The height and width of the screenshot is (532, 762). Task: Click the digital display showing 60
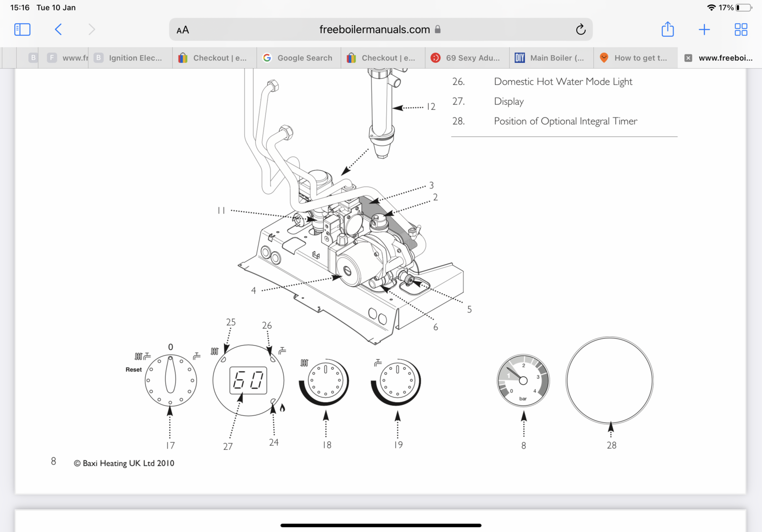[x=248, y=380]
